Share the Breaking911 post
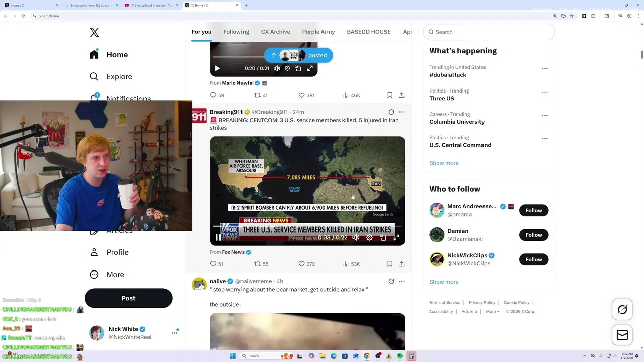This screenshot has height=362, width=644. point(401,264)
